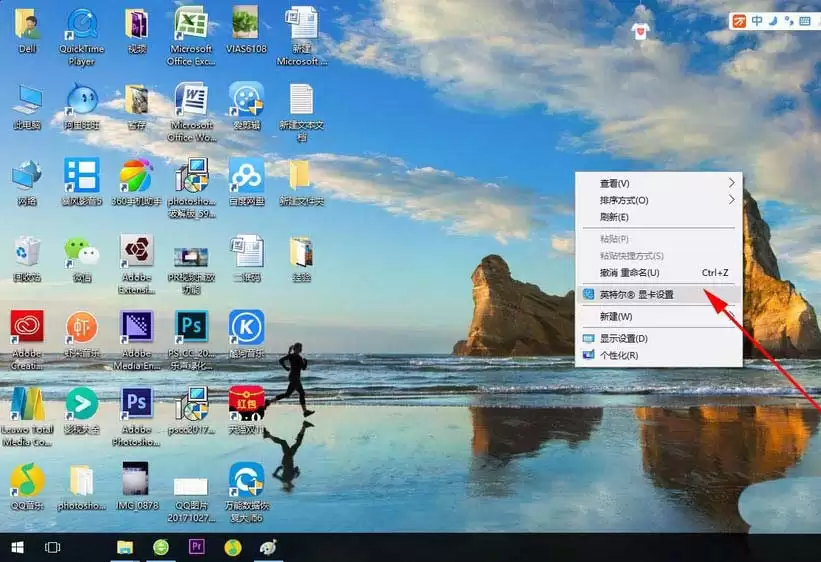Select the Microsoft Office Word shortcut
The height and width of the screenshot is (562, 821).
pyautogui.click(x=192, y=111)
